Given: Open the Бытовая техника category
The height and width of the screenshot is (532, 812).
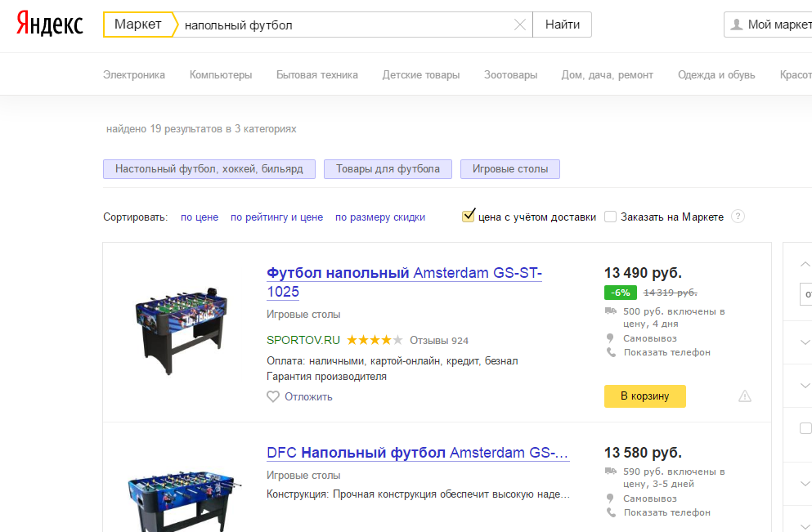Looking at the screenshot, I should pyautogui.click(x=316, y=74).
